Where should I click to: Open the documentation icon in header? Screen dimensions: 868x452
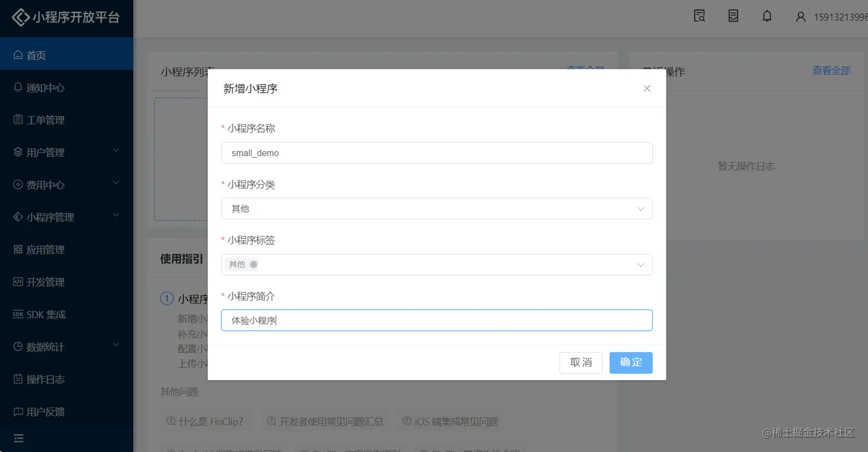733,16
